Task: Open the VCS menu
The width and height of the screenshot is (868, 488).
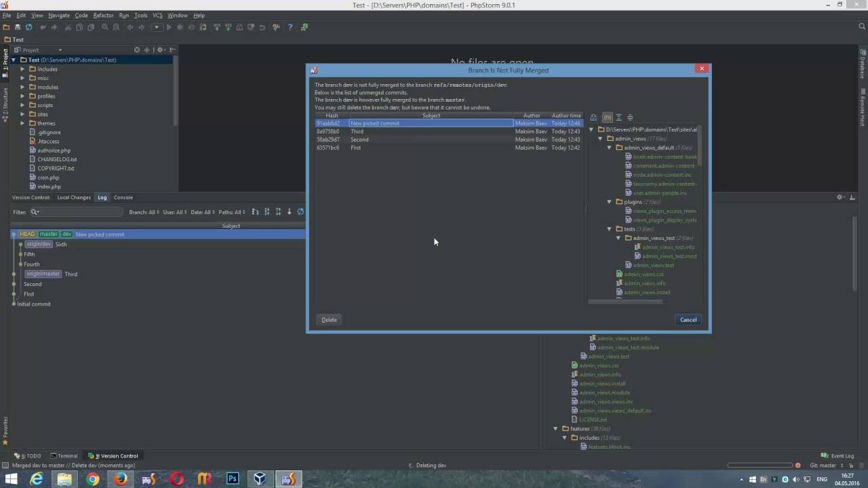Action: (x=157, y=15)
